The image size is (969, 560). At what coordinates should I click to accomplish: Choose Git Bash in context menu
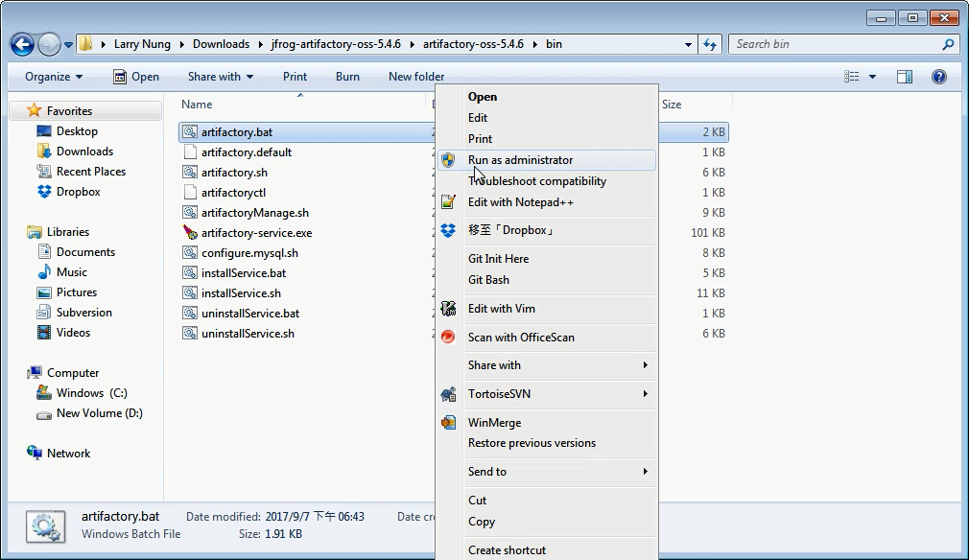[x=547, y=280]
